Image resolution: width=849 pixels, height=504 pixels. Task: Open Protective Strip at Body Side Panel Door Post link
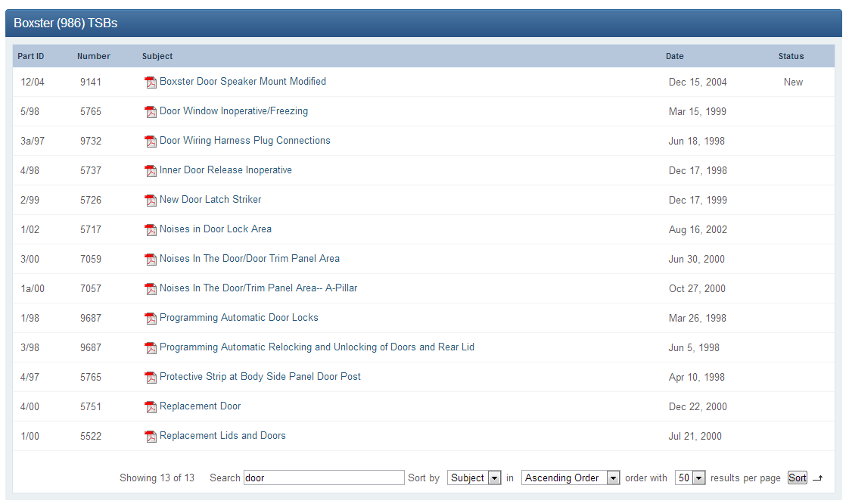(260, 376)
